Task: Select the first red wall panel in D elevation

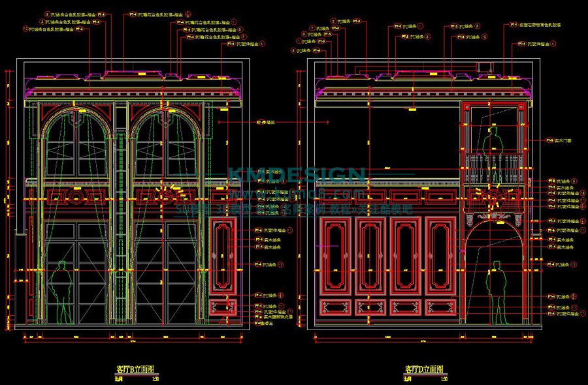Action: click(x=335, y=254)
